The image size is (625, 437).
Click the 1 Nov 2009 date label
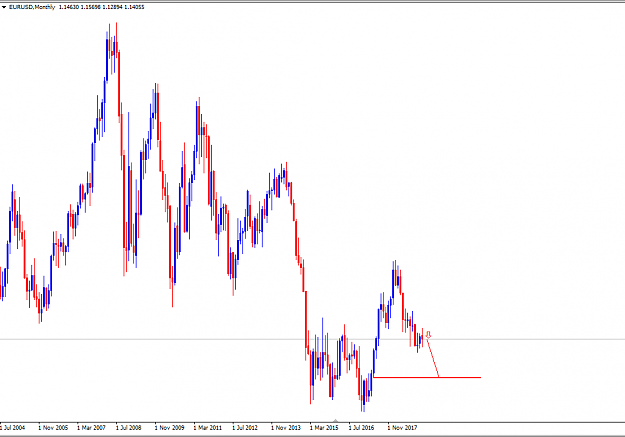[169, 428]
